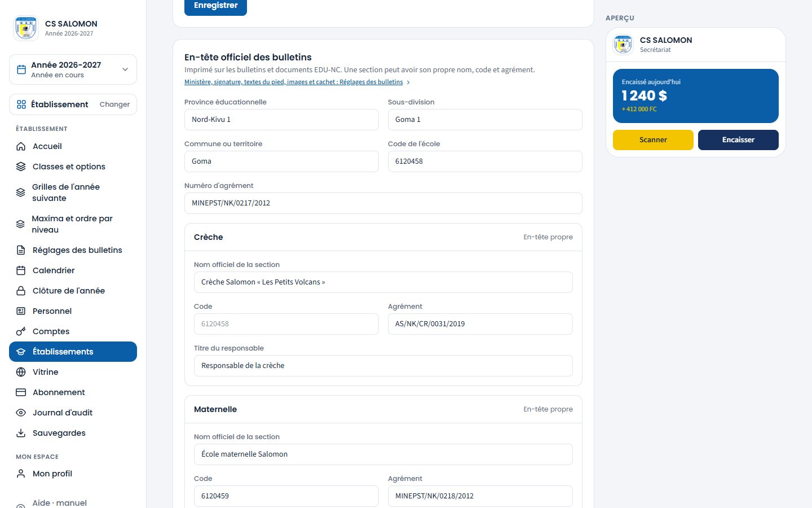The image size is (812, 508).
Task: Navigate to Réglages des bulletins menu item
Action: click(x=73, y=250)
